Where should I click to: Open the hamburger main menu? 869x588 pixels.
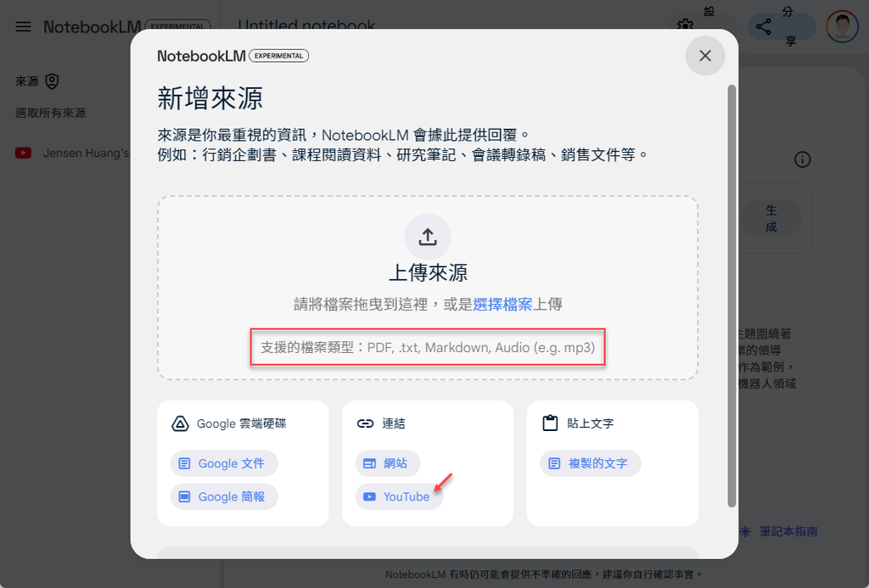(x=23, y=26)
